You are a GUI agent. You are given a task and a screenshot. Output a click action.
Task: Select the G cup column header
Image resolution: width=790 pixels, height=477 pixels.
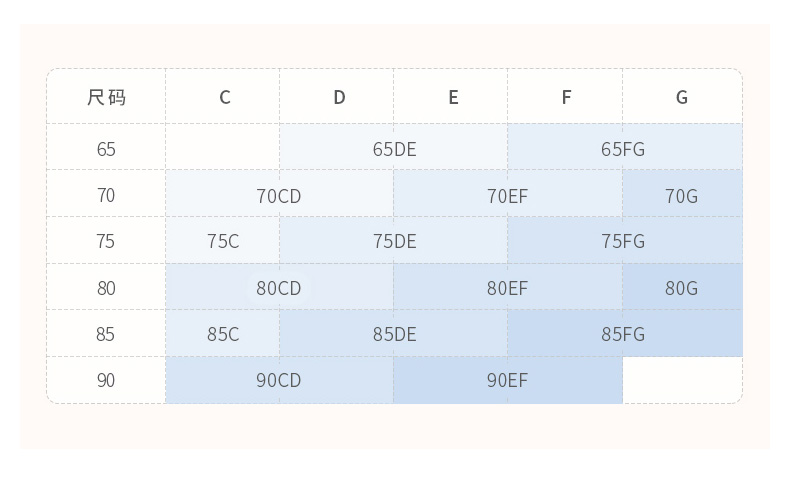click(682, 97)
